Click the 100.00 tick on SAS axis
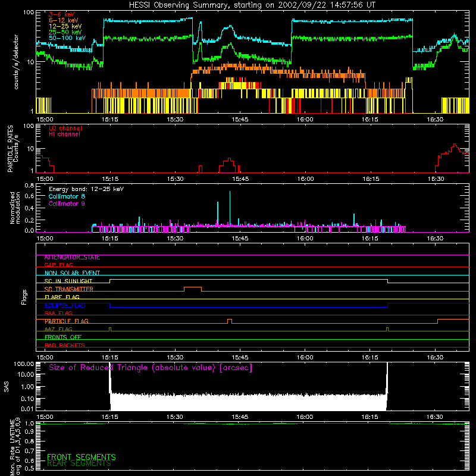The image size is (476, 476). point(24,364)
